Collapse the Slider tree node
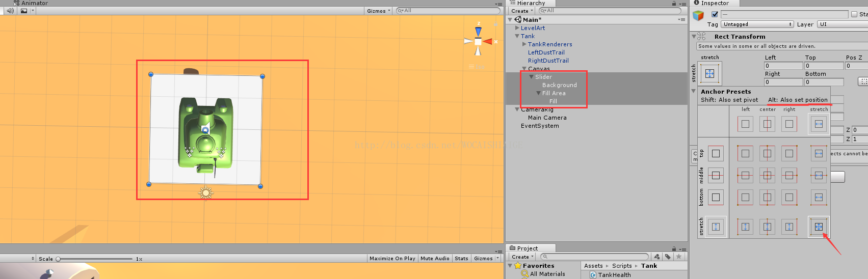Screen dimensions: 868x279 pyautogui.click(x=532, y=77)
